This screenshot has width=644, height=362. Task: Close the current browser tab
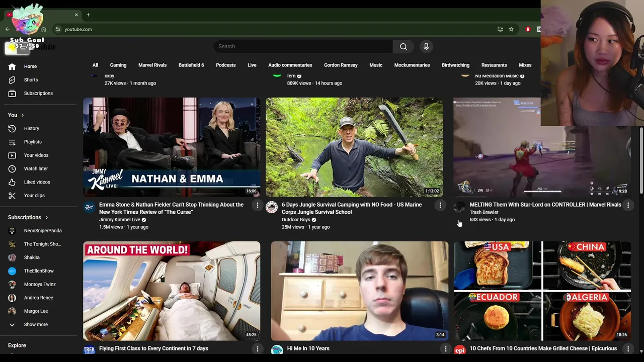(x=76, y=15)
